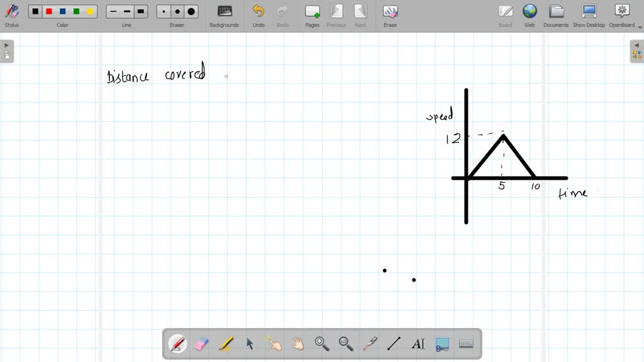Expand the left side panel

(x=7, y=52)
